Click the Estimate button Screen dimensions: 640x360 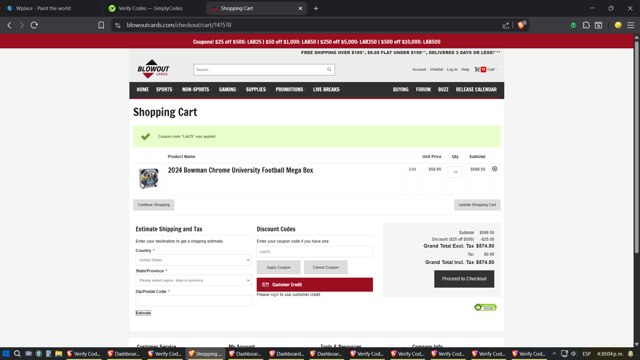point(143,313)
